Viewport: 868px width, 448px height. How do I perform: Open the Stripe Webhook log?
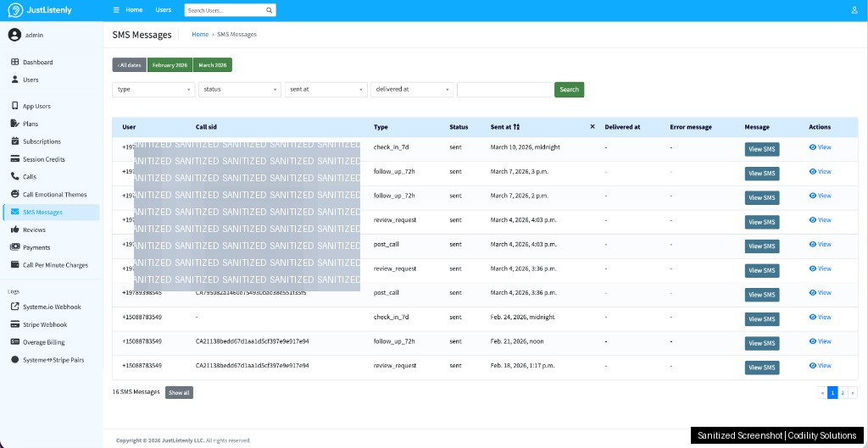[x=45, y=324]
